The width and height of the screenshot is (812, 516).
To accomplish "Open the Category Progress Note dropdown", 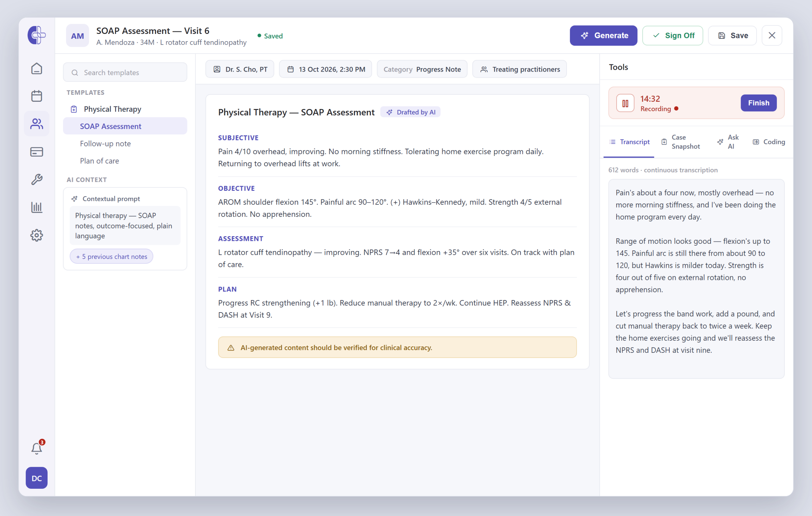I will point(422,69).
